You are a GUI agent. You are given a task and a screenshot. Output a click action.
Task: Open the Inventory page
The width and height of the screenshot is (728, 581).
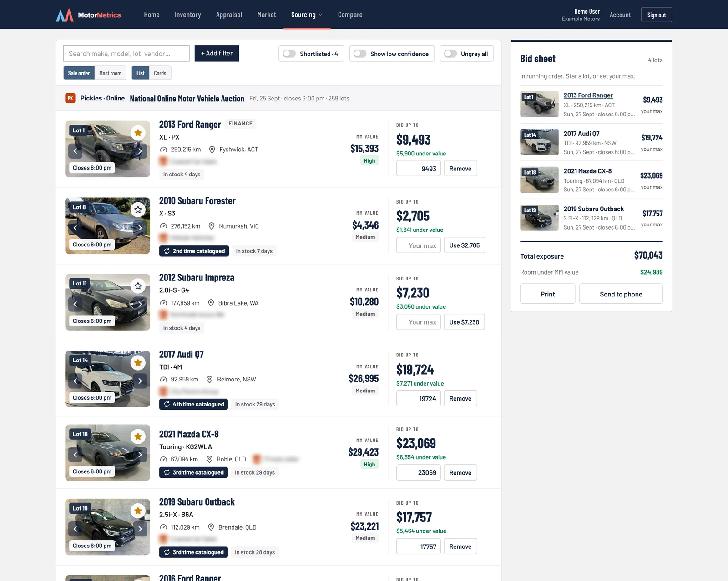(188, 15)
